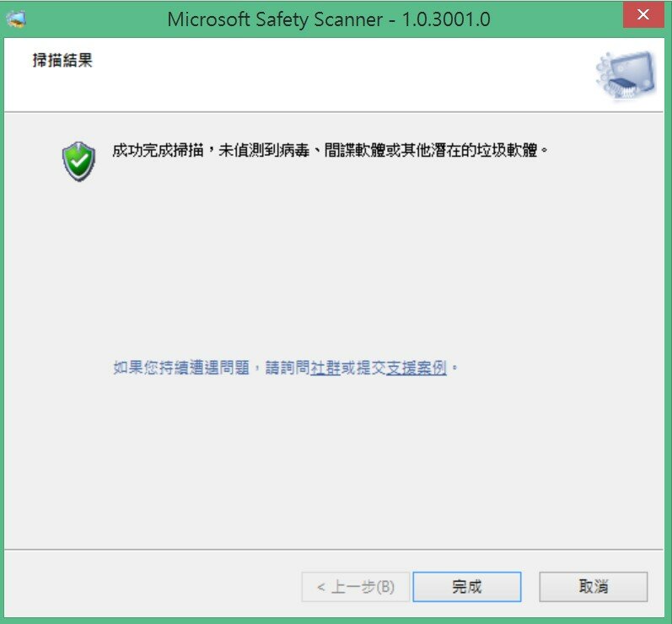This screenshot has width=672, height=624.
Task: Close the Microsoft Safety Scanner window
Action: tap(642, 15)
